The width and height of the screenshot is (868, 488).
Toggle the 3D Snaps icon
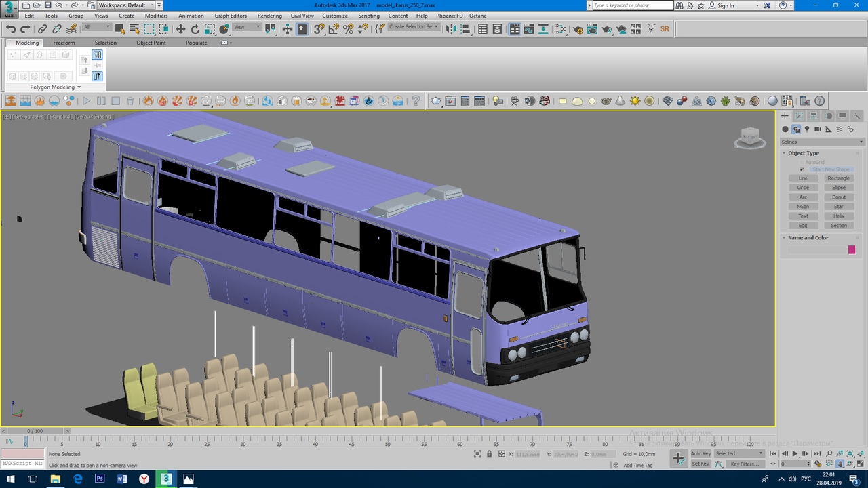pos(319,29)
